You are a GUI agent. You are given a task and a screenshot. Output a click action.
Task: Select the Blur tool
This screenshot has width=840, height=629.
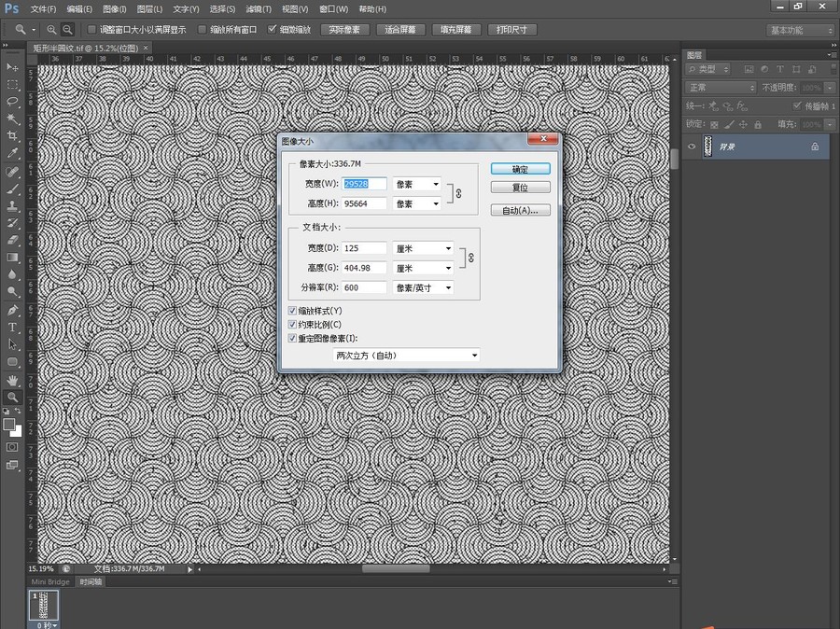pos(12,275)
